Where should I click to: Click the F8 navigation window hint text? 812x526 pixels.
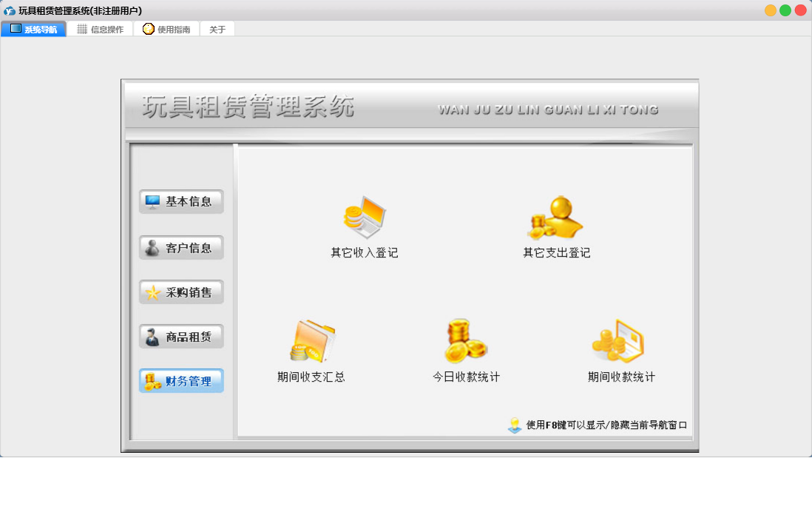coord(606,425)
